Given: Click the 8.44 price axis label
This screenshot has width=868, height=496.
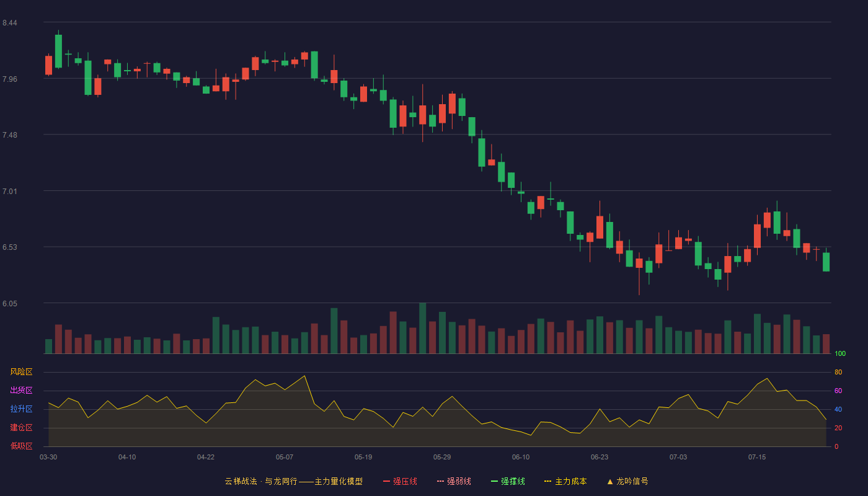Looking at the screenshot, I should (x=9, y=23).
